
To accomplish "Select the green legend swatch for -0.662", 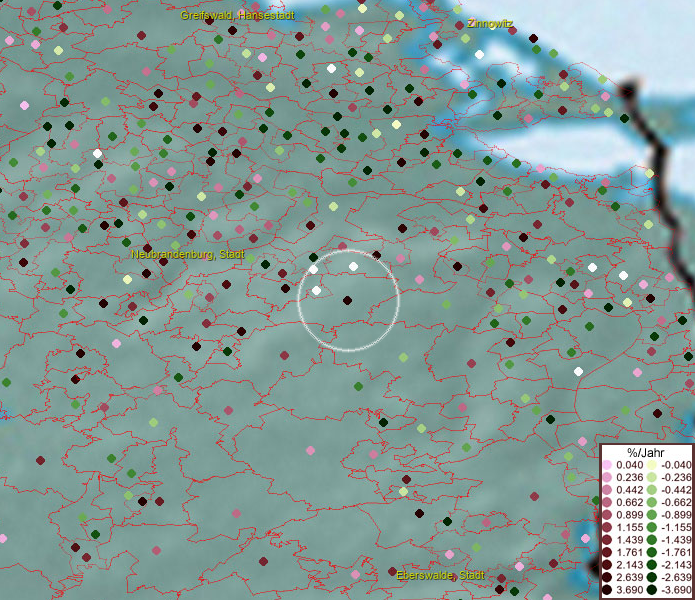I will 652,503.
